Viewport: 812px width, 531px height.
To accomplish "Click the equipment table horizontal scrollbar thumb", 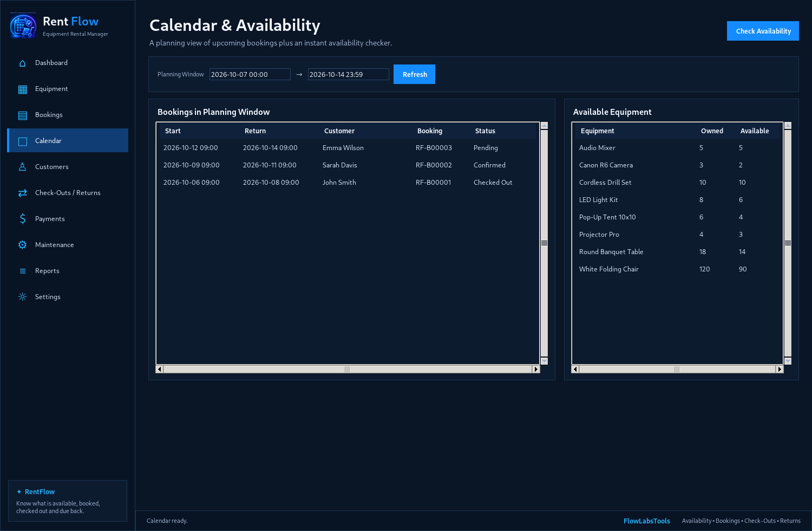I will point(677,369).
